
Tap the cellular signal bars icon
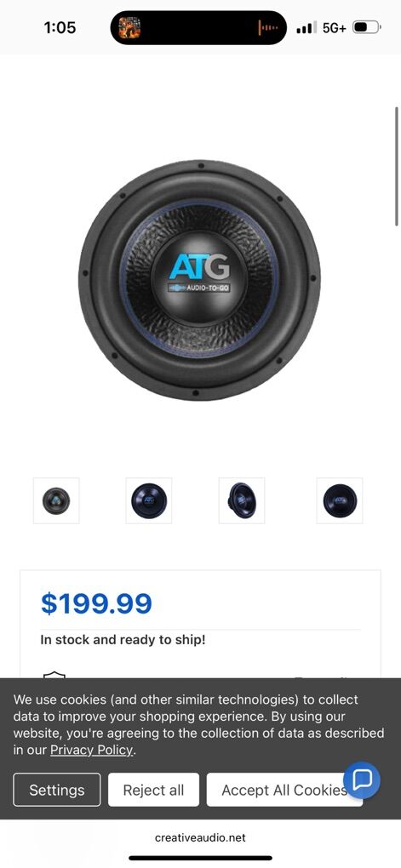coord(306,28)
